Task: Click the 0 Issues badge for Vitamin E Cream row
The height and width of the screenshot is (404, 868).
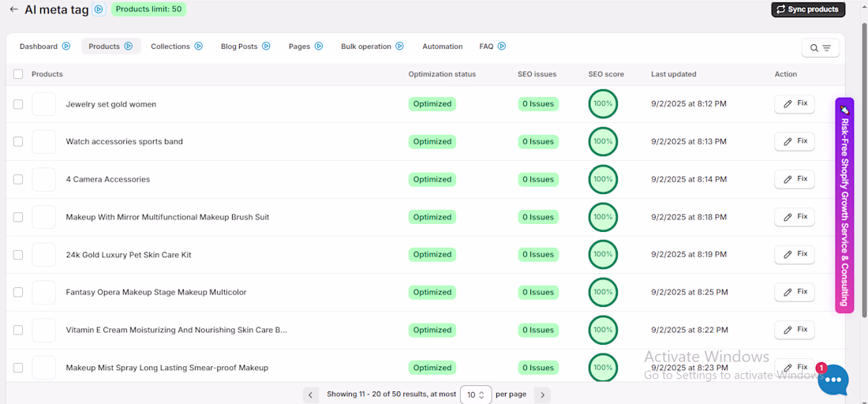Action: 539,330
